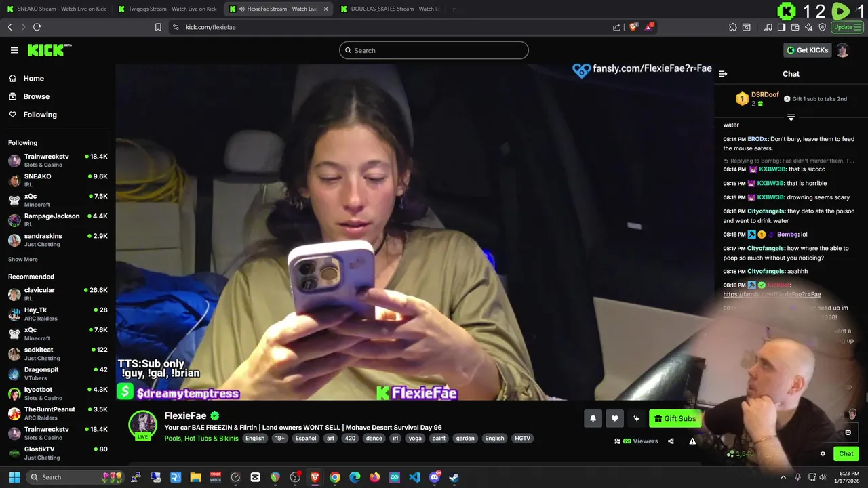
Task: Click the browser Update menu button
Action: (848, 27)
